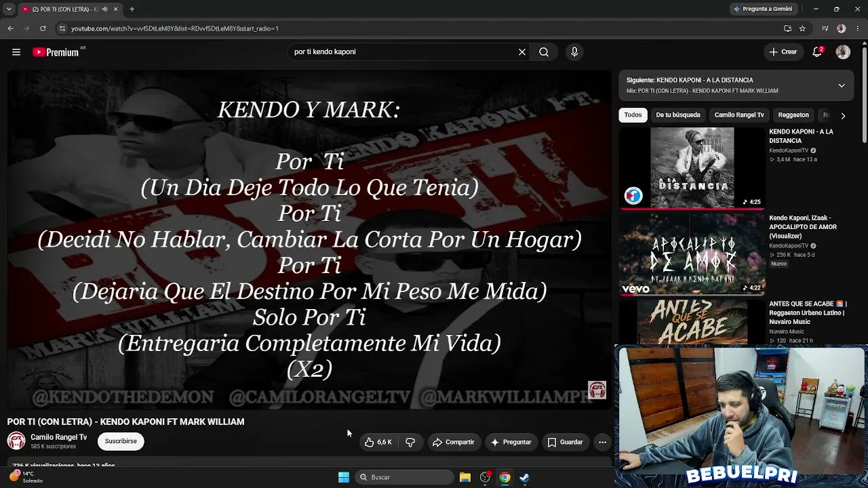The width and height of the screenshot is (868, 488).
Task: Click the video title POR TI (CON LETRA)
Action: (125, 422)
